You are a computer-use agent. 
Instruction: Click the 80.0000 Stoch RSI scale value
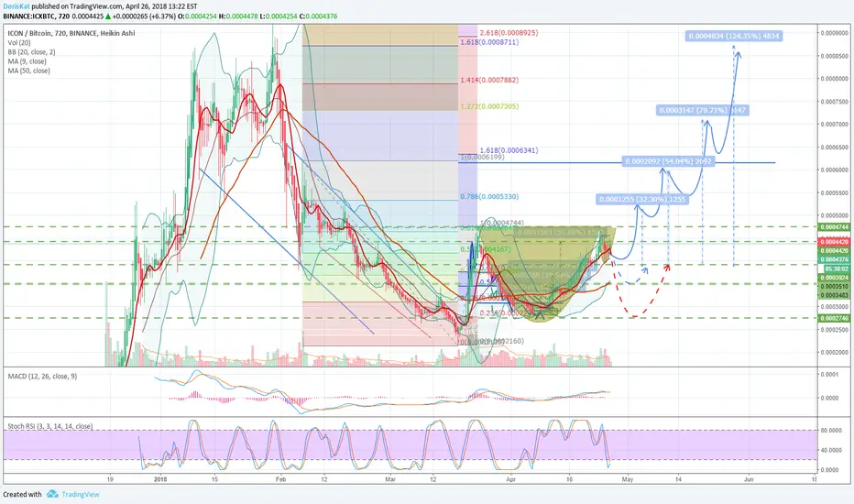832,431
